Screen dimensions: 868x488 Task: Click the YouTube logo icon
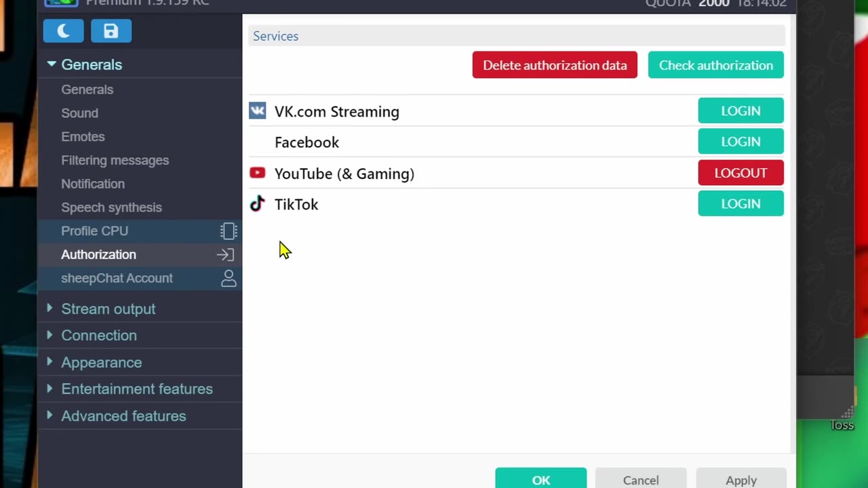click(257, 173)
